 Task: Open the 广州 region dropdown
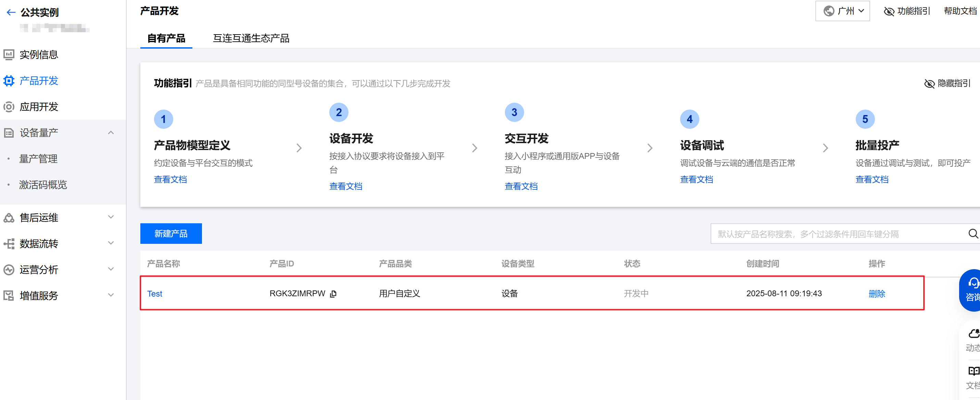pyautogui.click(x=842, y=11)
